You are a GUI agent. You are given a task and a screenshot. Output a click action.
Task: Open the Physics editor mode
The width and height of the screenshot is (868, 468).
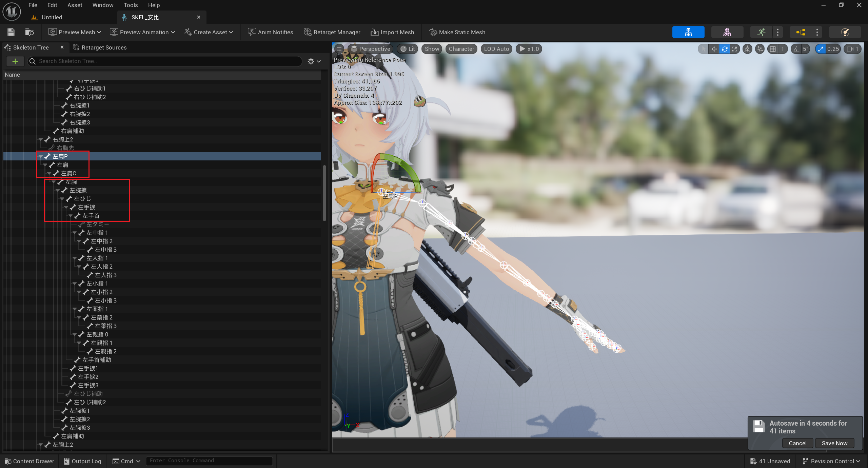[x=845, y=32]
